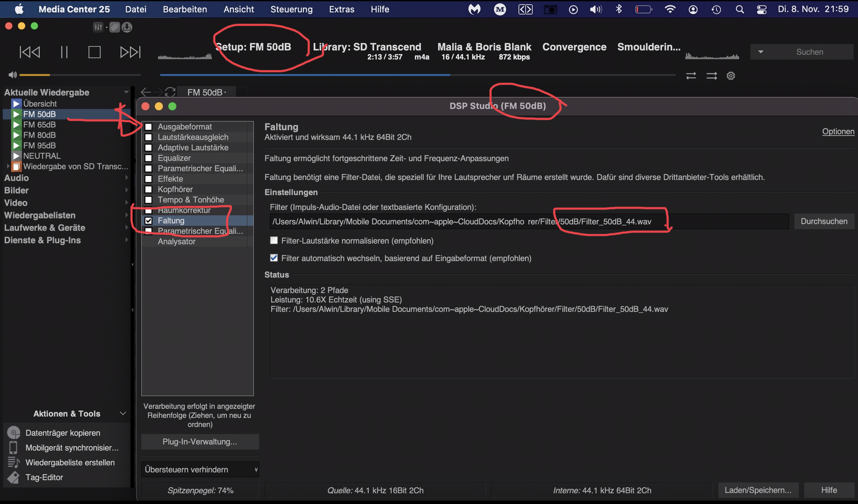Image resolution: width=858 pixels, height=504 pixels.
Task: Expand the Audio section
Action: (x=127, y=178)
